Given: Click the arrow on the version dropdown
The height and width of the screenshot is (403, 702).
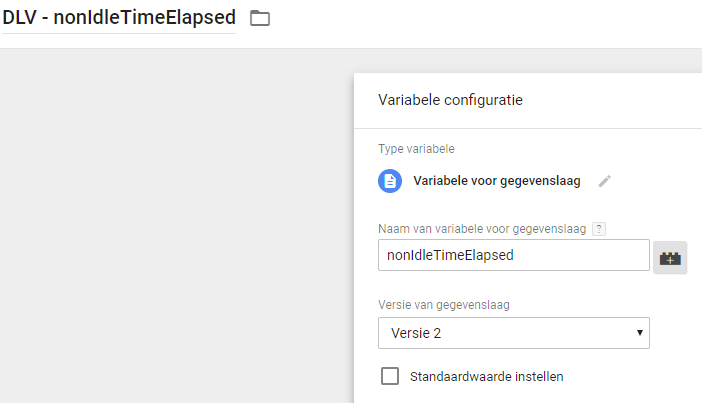Looking at the screenshot, I should click(639, 333).
